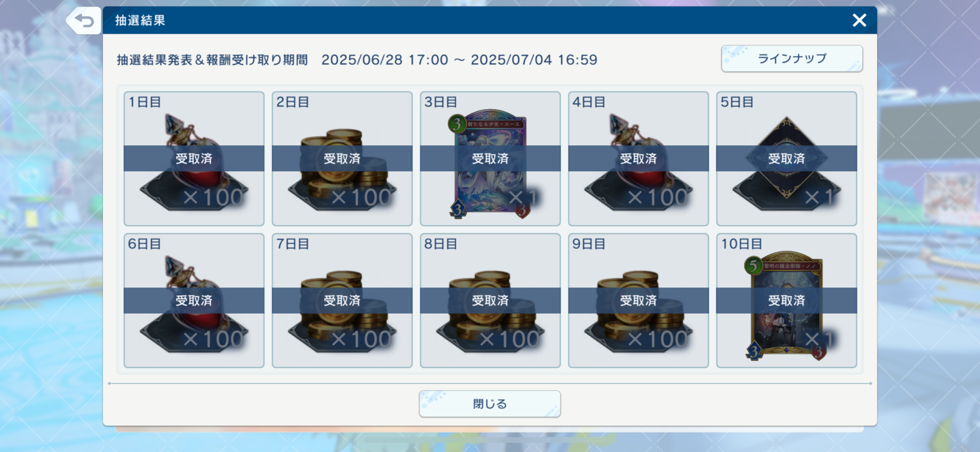Click the reward period date text

click(x=459, y=60)
